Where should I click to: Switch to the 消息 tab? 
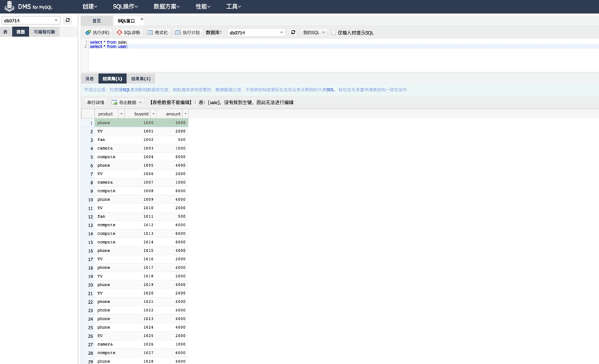click(89, 79)
